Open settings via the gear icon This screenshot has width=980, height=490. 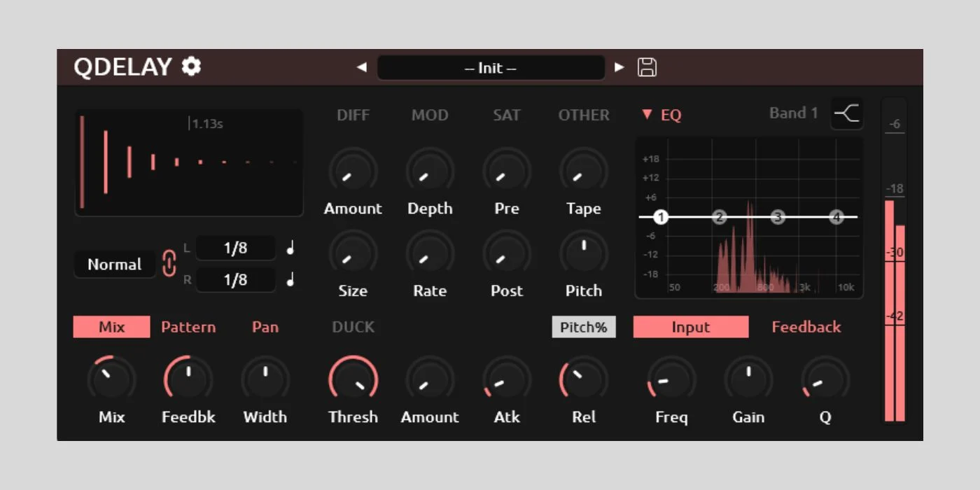(x=191, y=66)
